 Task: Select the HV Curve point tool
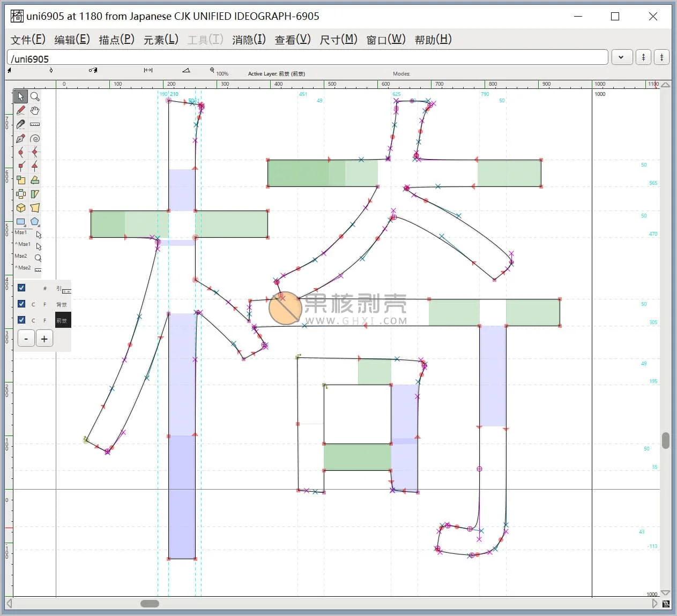(x=35, y=152)
